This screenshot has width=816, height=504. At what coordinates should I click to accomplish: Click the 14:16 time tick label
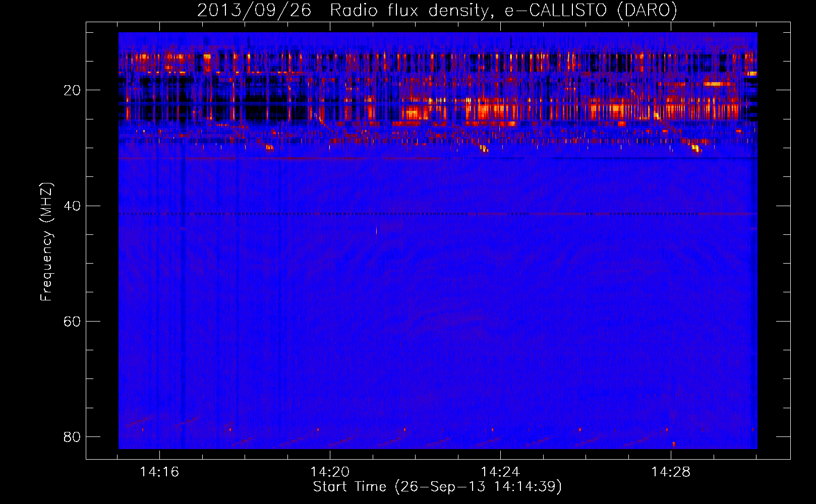pyautogui.click(x=159, y=472)
